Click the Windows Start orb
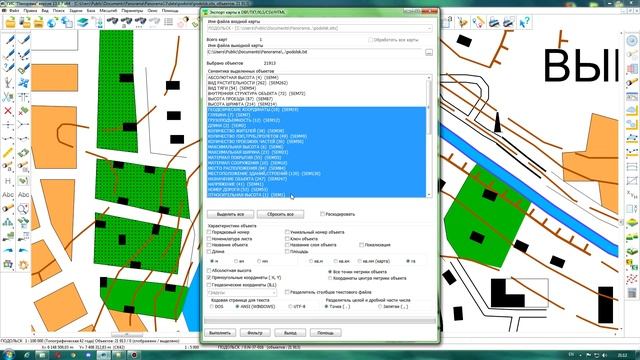The width and height of the screenshot is (640, 360). click(x=8, y=354)
